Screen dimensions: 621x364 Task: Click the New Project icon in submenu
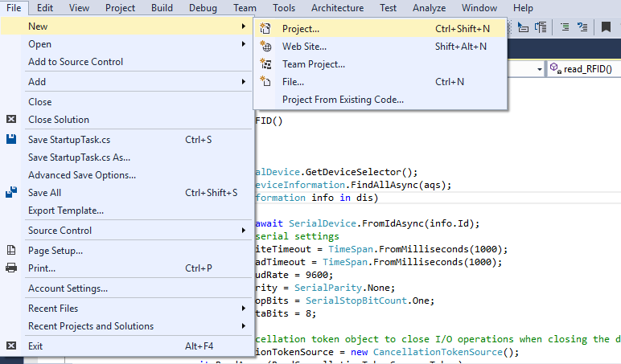[x=266, y=29]
